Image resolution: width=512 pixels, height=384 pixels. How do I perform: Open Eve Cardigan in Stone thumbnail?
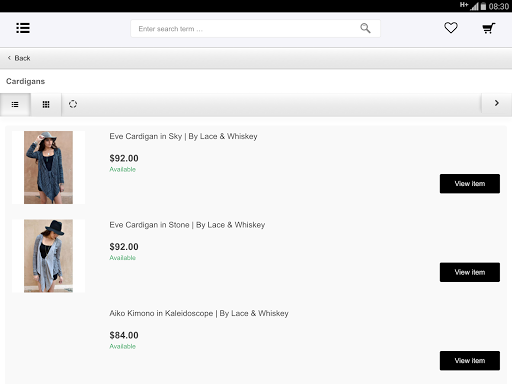[x=48, y=256]
